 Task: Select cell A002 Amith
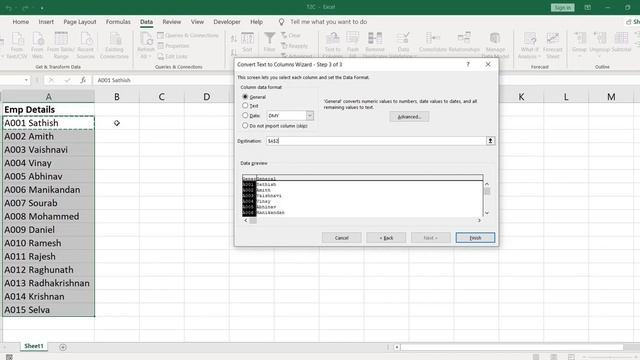48,136
